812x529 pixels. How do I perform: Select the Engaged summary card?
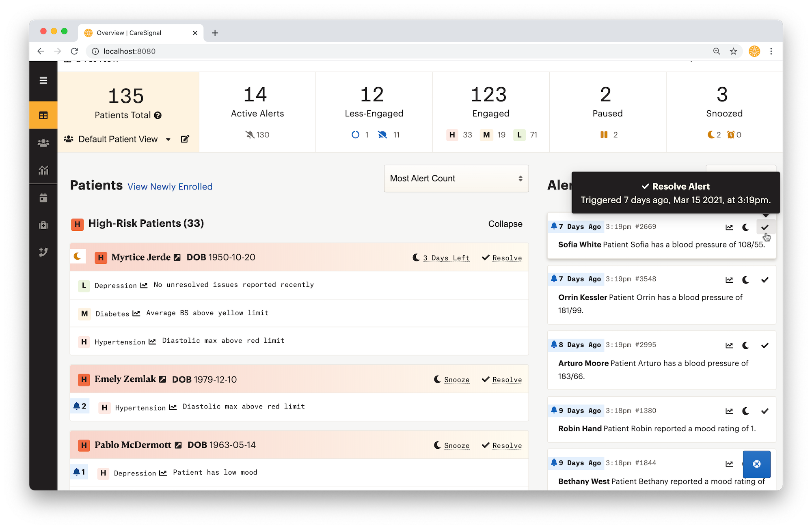pyautogui.click(x=491, y=112)
